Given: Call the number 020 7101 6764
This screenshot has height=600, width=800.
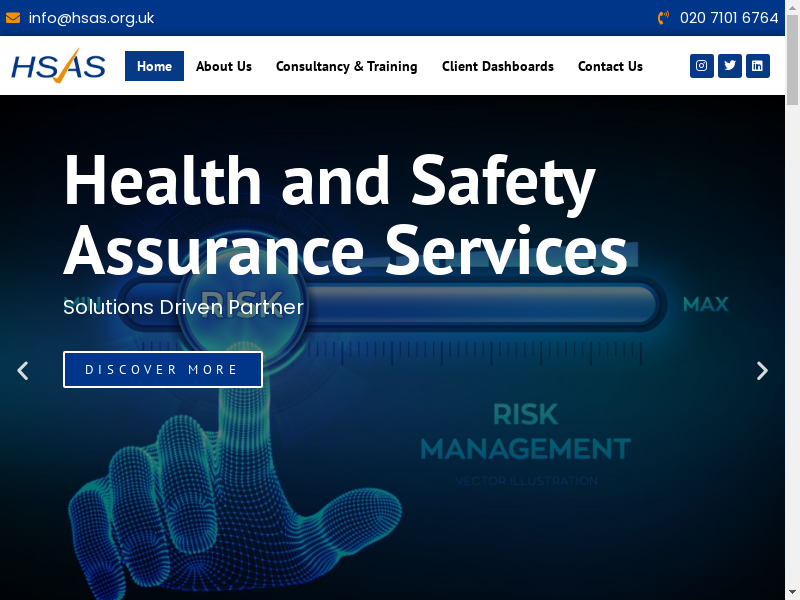Looking at the screenshot, I should [x=729, y=18].
